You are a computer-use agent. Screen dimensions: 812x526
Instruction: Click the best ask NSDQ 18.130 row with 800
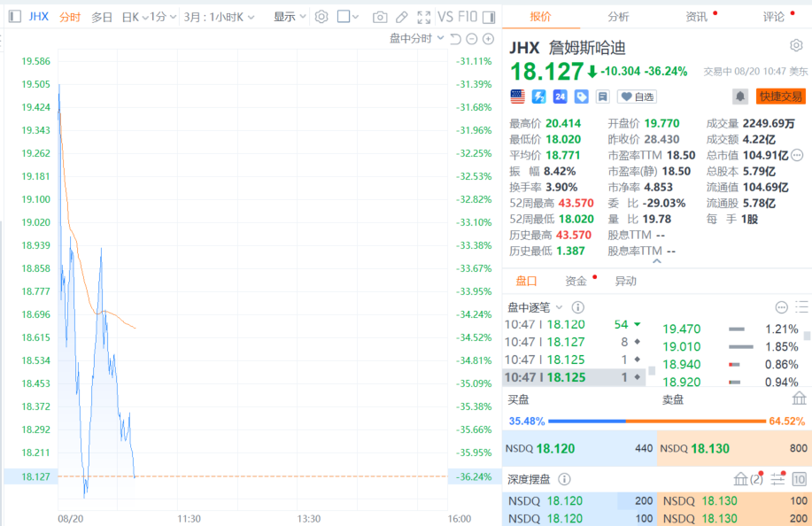coord(734,448)
